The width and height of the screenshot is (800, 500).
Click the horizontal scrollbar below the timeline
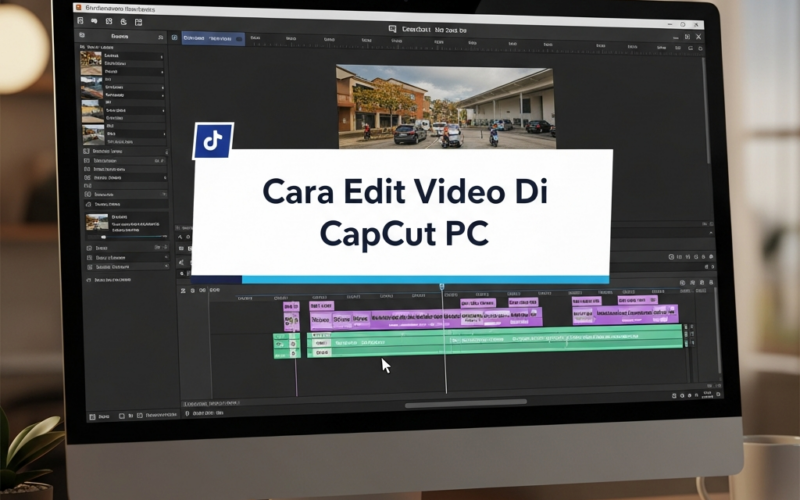465,403
